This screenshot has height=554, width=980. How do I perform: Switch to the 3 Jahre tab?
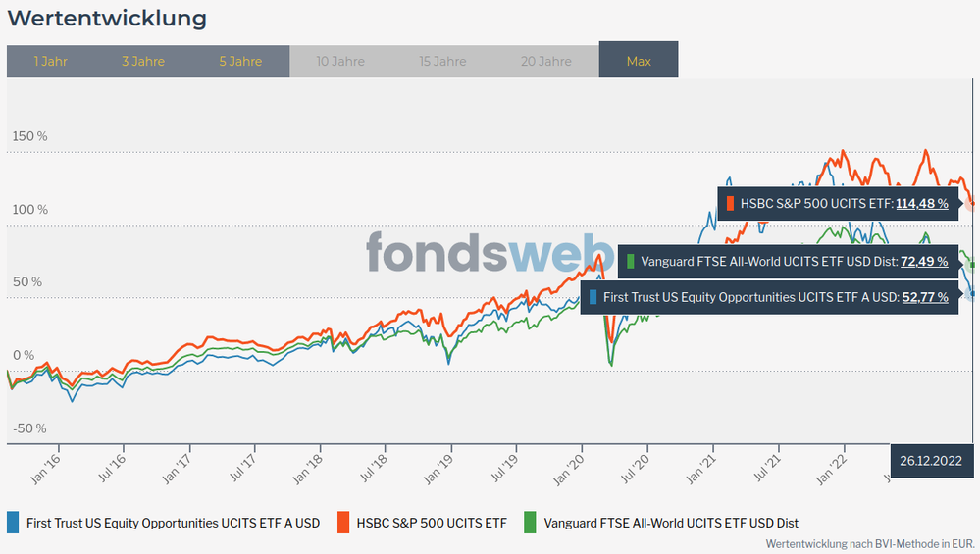click(143, 61)
